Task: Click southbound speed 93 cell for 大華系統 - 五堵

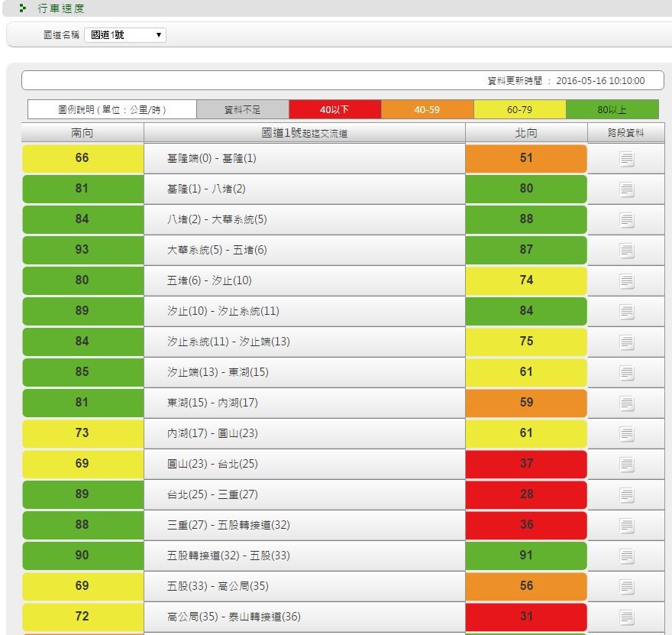Action: 82,250
